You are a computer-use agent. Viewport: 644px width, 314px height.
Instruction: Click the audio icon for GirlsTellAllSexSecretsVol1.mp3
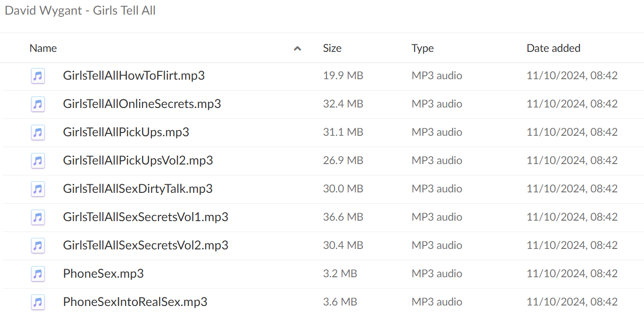click(x=38, y=217)
